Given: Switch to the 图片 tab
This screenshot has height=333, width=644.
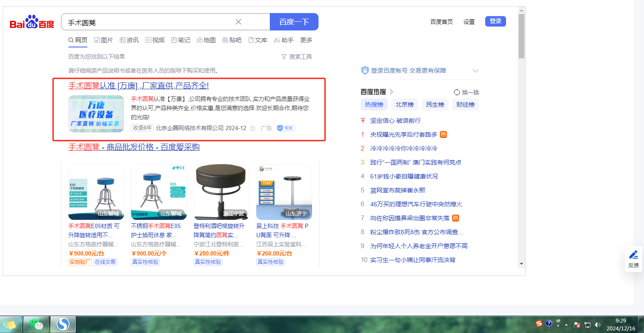Looking at the screenshot, I should pos(104,40).
